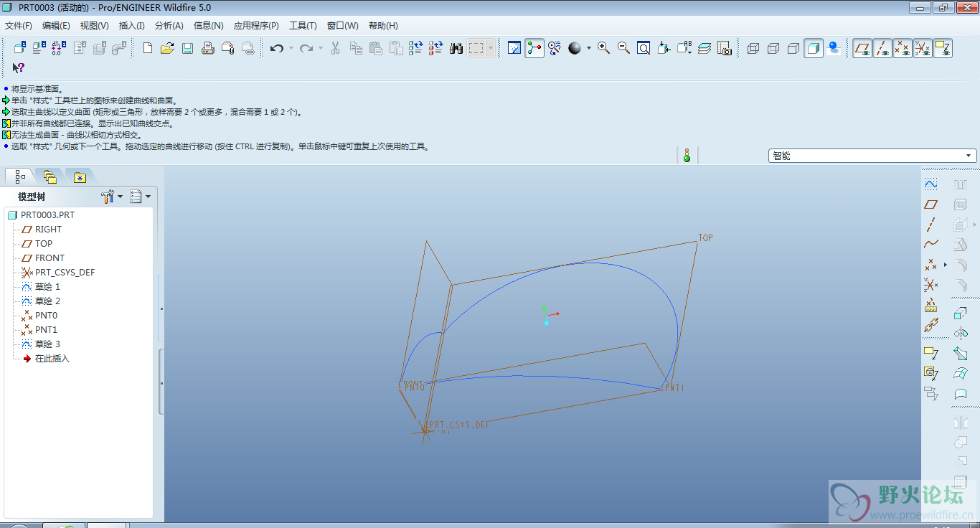Screen dimensions: 980x528
Task: Save the model with the floppy disk icon
Action: [x=187, y=48]
